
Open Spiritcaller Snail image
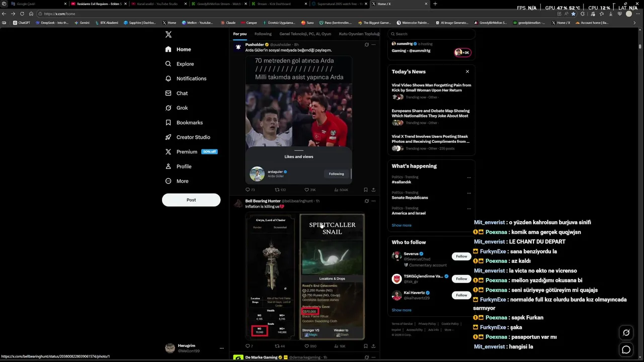point(332,277)
